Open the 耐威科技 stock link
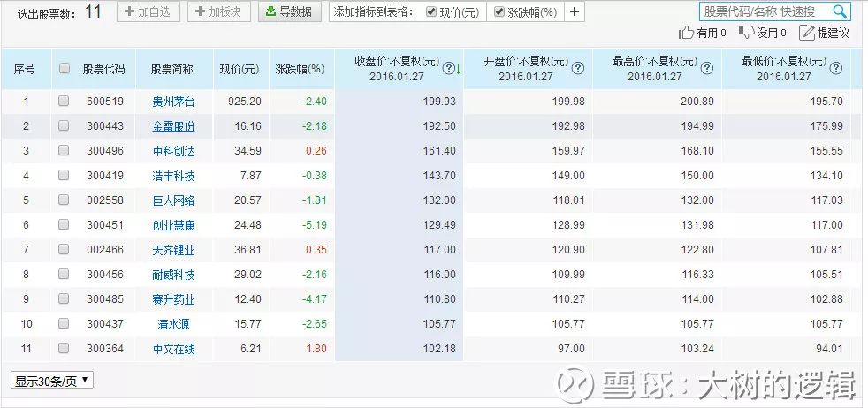Image resolution: width=868 pixels, height=408 pixels. (174, 275)
